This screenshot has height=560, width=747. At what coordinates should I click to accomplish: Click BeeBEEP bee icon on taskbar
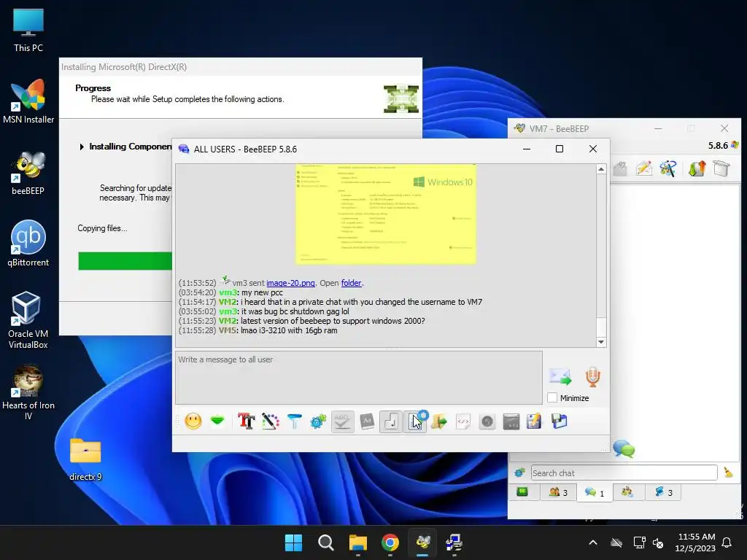tap(422, 542)
